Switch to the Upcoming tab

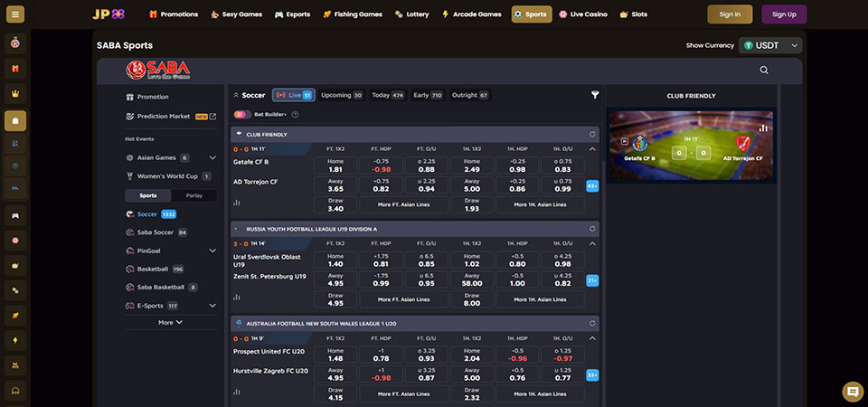pos(342,95)
